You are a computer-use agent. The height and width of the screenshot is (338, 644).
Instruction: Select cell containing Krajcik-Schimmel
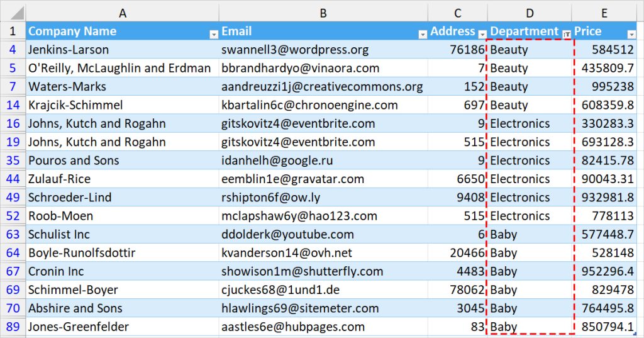click(x=123, y=105)
